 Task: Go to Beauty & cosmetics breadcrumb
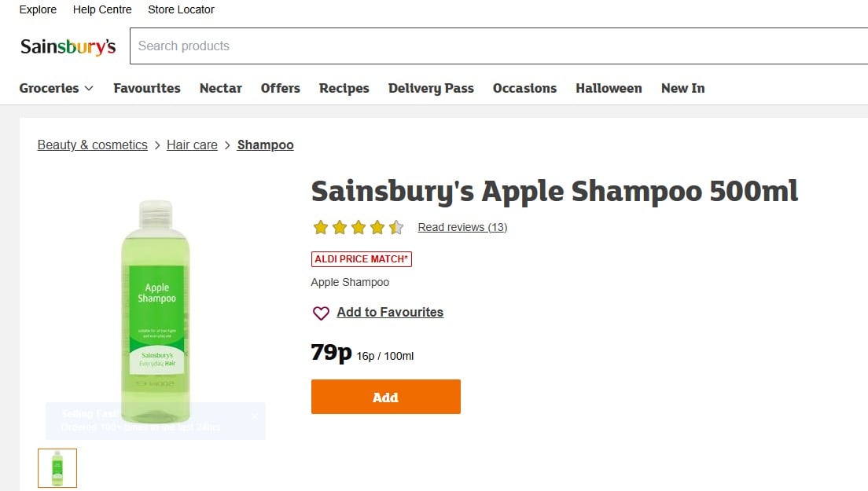[x=93, y=145]
